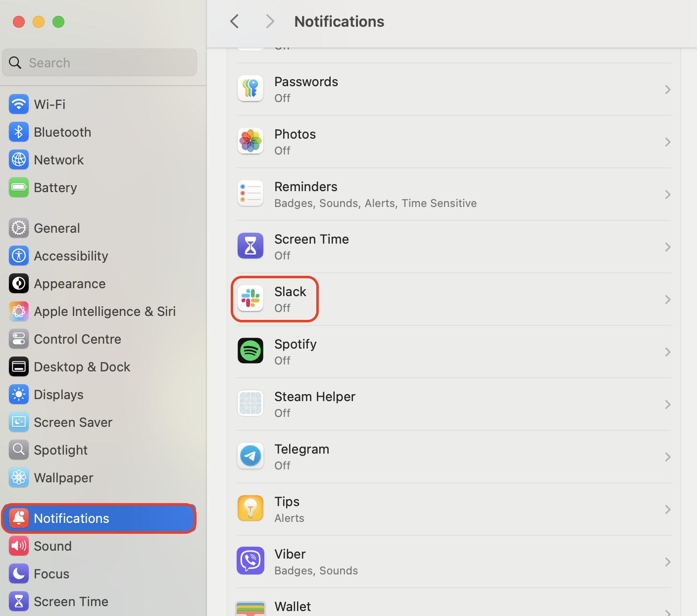Viewport: 697px width, 616px height.
Task: Select General label in sidebar
Action: point(57,228)
